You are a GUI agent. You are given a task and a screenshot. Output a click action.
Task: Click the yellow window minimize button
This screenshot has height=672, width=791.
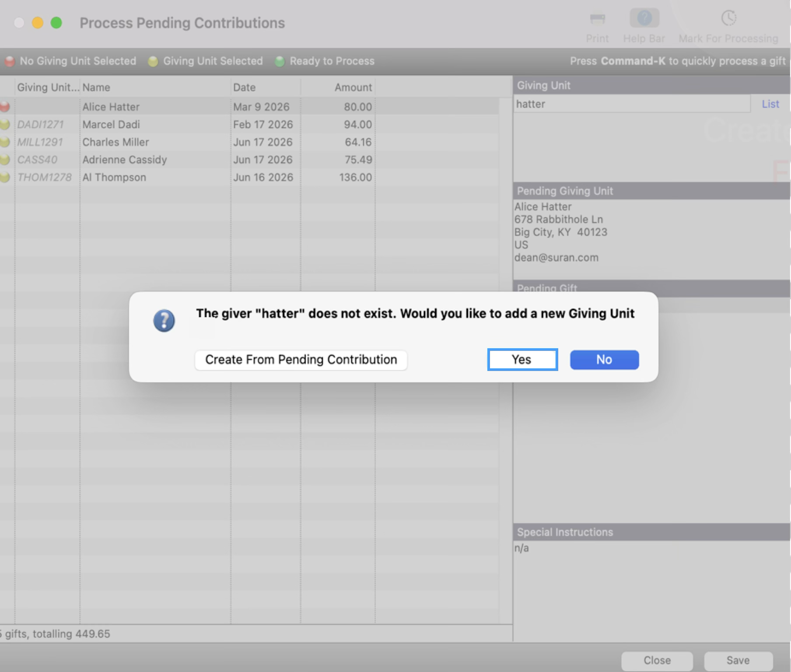click(x=38, y=22)
